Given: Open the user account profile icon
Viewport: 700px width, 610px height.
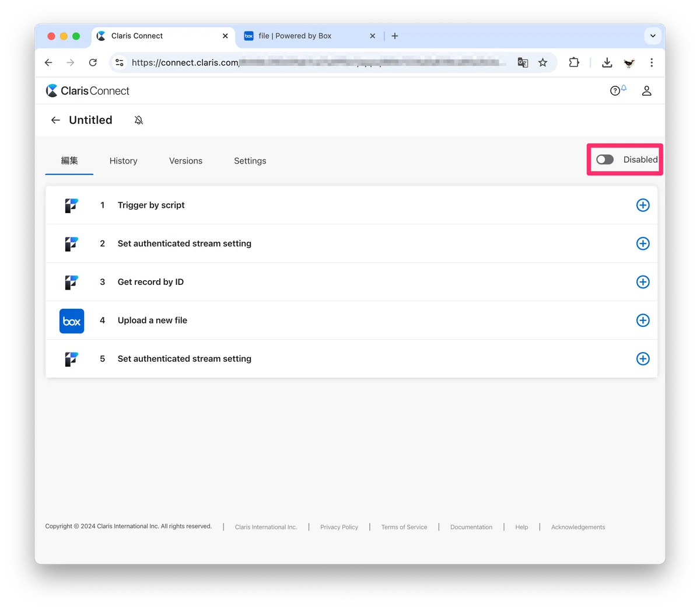Looking at the screenshot, I should pyautogui.click(x=646, y=90).
